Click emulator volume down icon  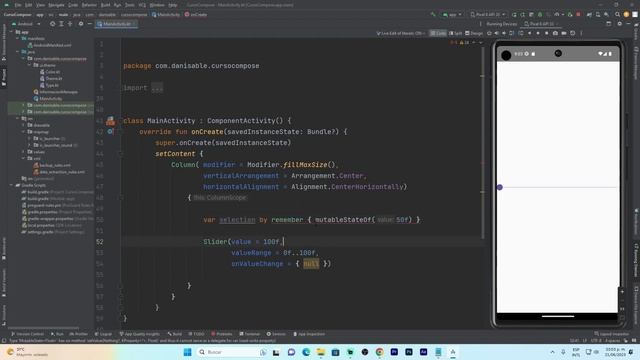pyautogui.click(x=504, y=33)
